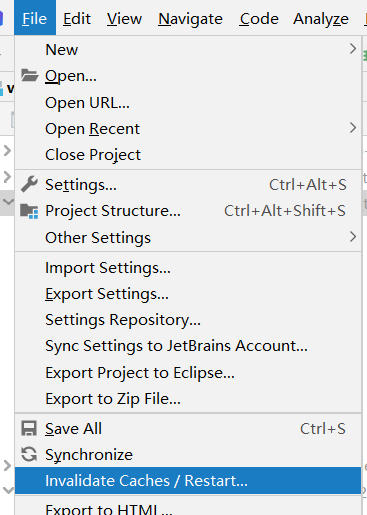The width and height of the screenshot is (367, 515).
Task: Click the folder icon beside Open...
Action: [x=30, y=76]
